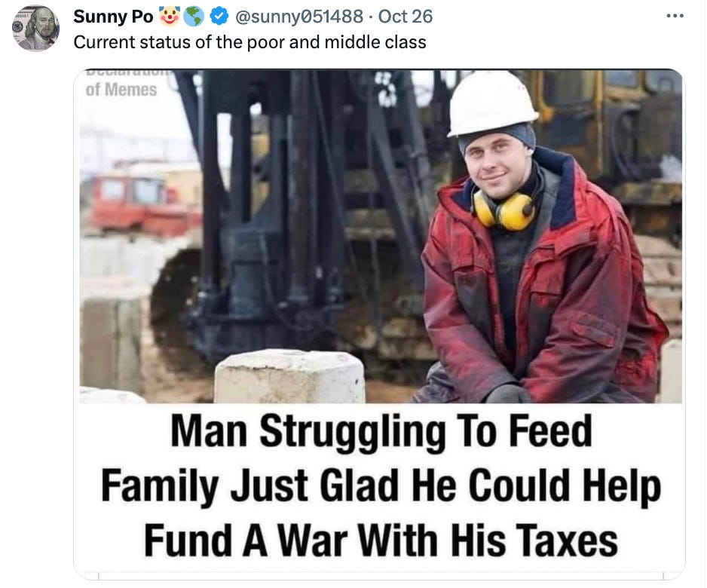
Task: Click the clown face emoji
Action: (x=170, y=17)
